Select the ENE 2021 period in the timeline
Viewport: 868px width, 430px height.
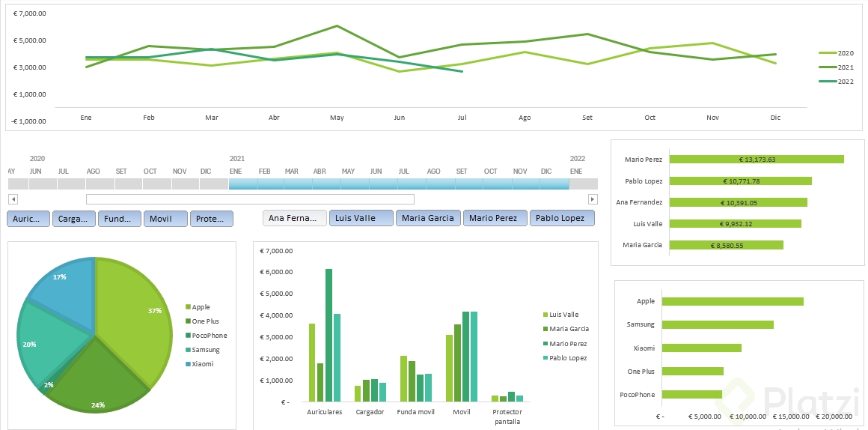242,184
